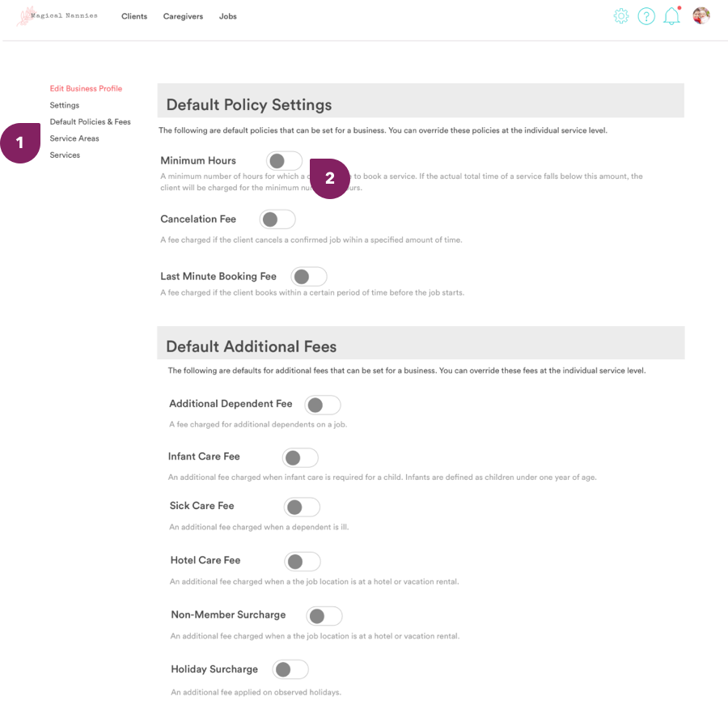Go to Default Policies & Fees
The height and width of the screenshot is (726, 728).
pos(90,121)
